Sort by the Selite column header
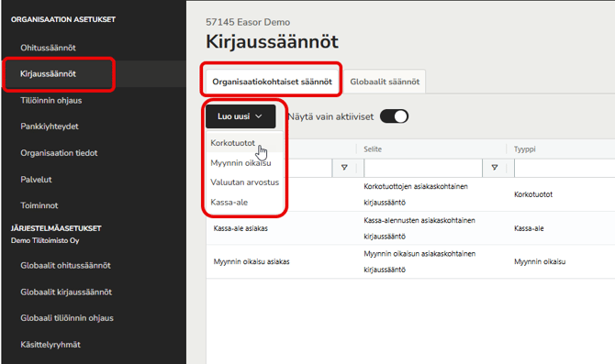The image size is (615, 364). pos(373,149)
